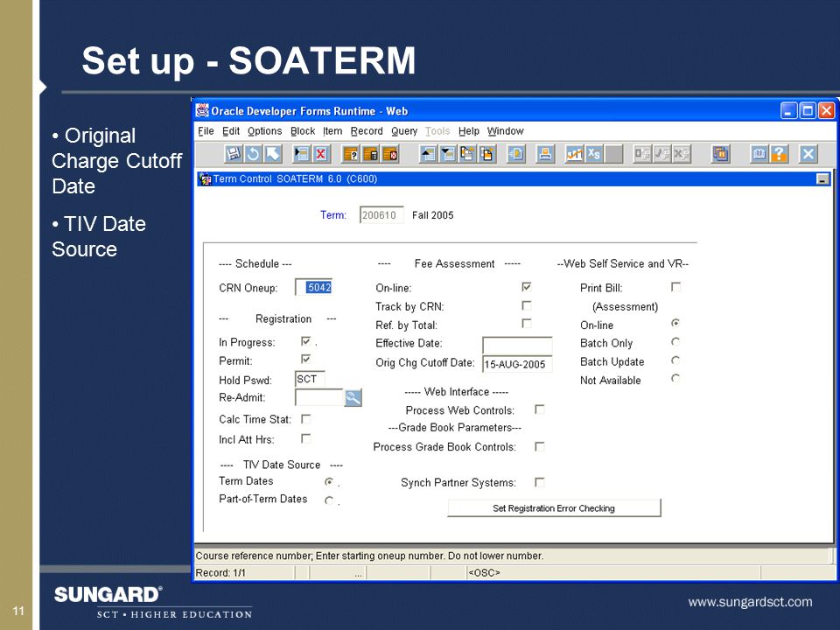Select the Part-of-Term Dates radio button

click(329, 500)
